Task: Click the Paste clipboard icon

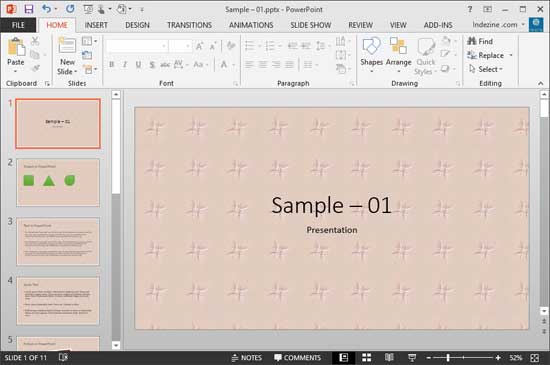Action: [x=16, y=47]
